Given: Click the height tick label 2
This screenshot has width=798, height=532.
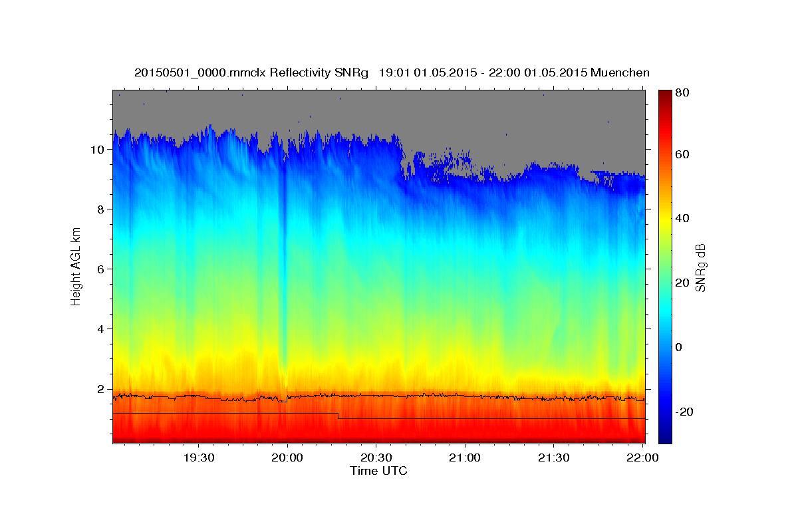Looking at the screenshot, I should coord(101,388).
